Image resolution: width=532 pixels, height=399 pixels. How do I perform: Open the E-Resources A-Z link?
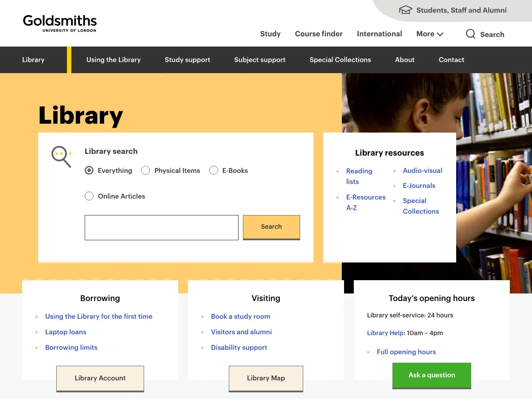click(x=366, y=202)
